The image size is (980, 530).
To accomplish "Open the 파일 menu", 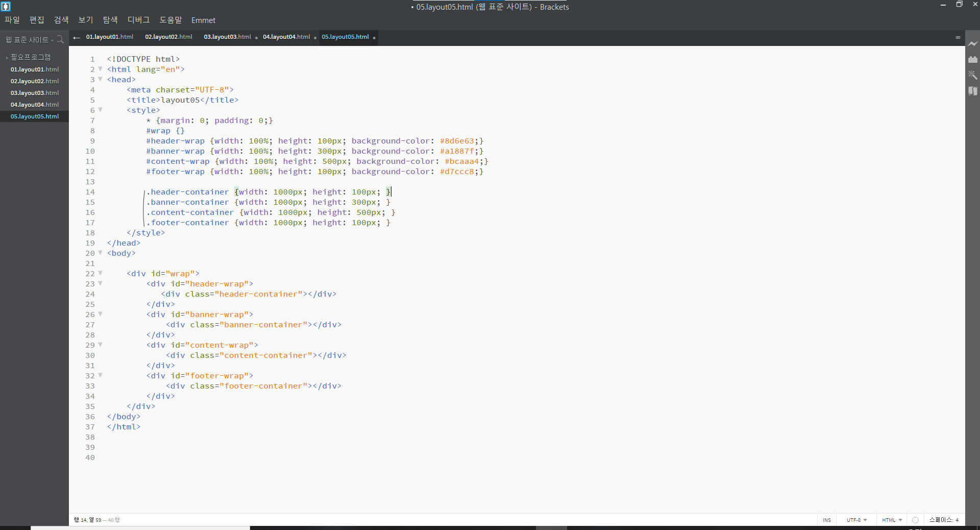I will pyautogui.click(x=12, y=20).
